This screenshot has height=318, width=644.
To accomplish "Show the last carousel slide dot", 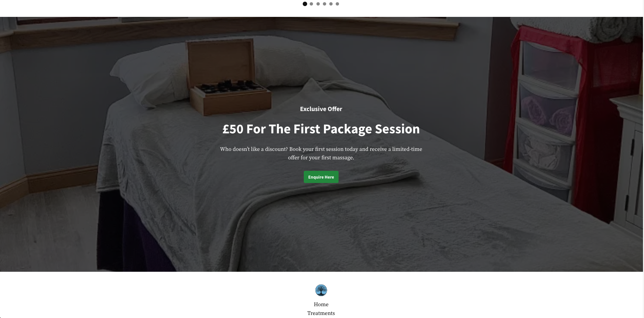I will [337, 4].
